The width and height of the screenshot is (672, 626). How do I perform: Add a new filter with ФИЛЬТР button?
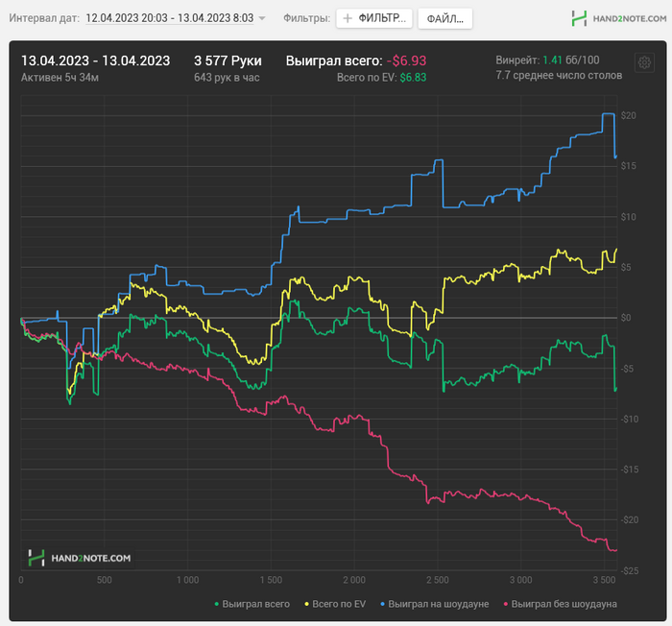[x=374, y=18]
